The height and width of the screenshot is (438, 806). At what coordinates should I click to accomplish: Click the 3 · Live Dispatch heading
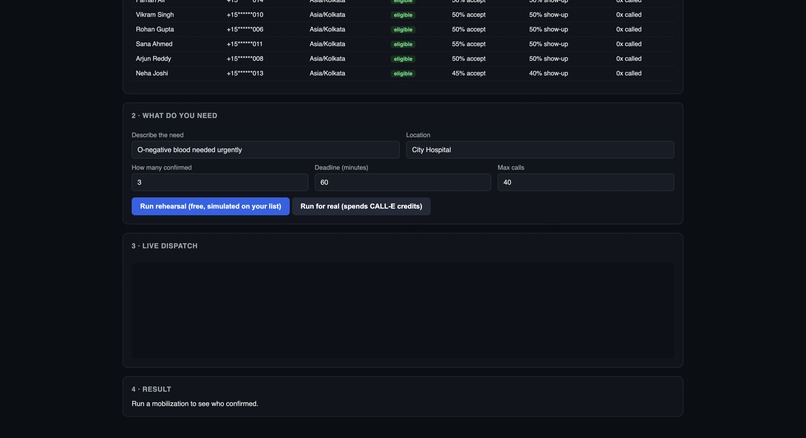point(164,246)
